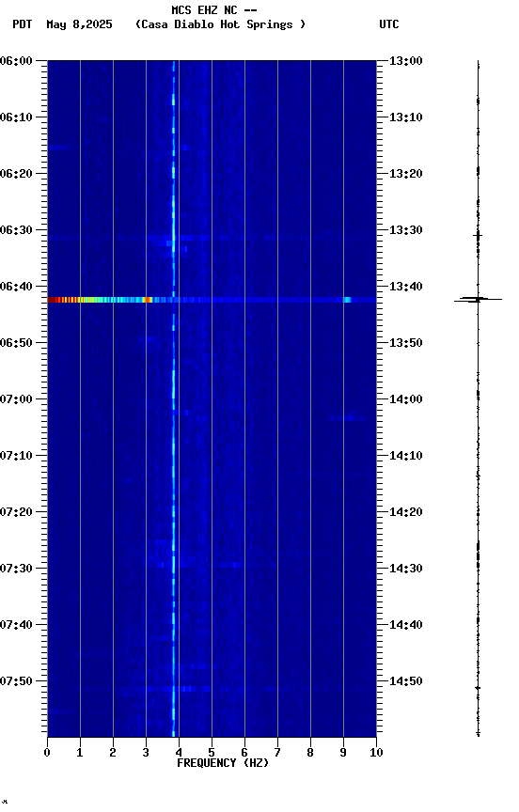Click the small seismogram spike near 13:31

coord(478,236)
